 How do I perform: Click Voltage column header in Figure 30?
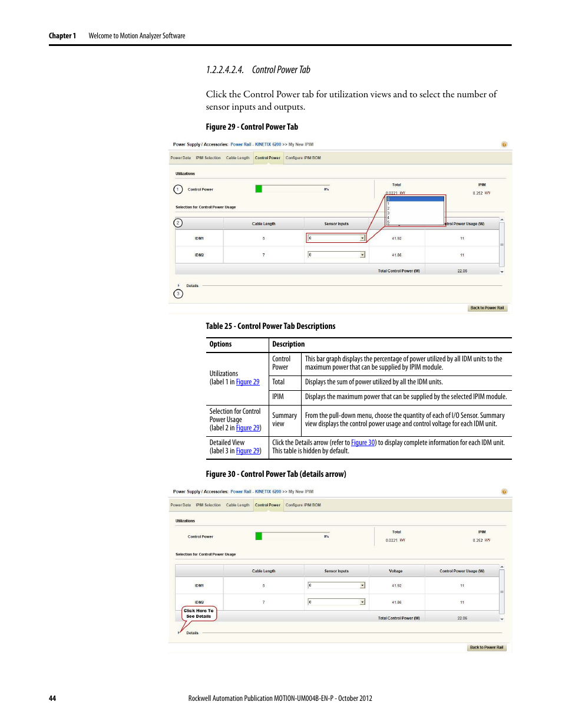[x=396, y=571]
